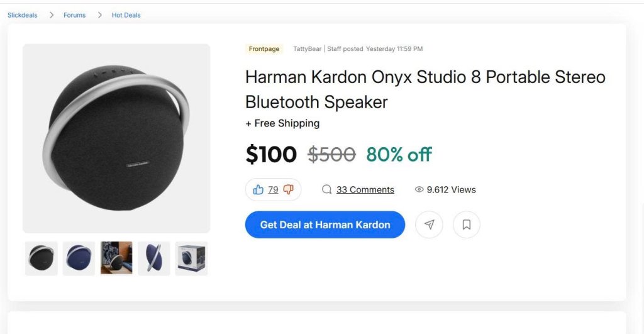644x334 pixels.
Task: Click the thumbs up upvote icon
Action: coord(258,189)
